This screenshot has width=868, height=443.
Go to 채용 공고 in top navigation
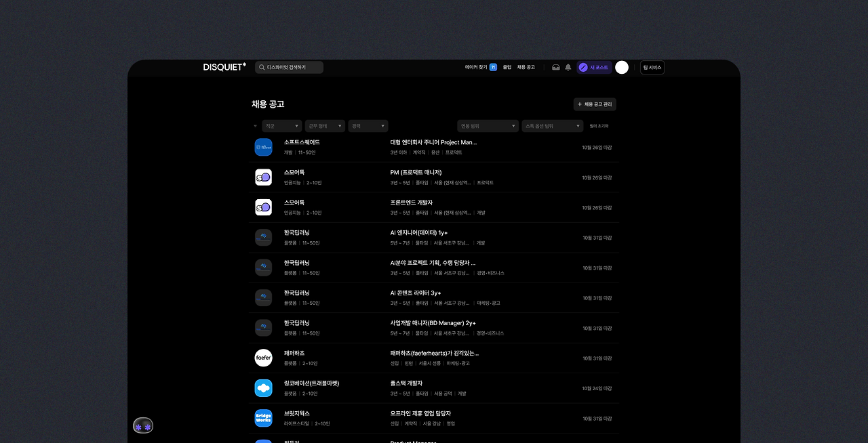(x=526, y=67)
